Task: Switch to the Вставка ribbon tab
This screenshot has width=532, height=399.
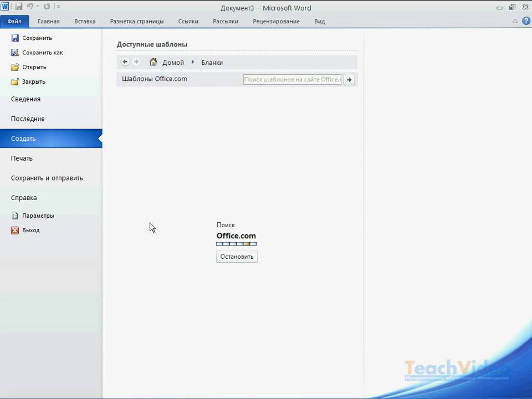Action: click(85, 22)
